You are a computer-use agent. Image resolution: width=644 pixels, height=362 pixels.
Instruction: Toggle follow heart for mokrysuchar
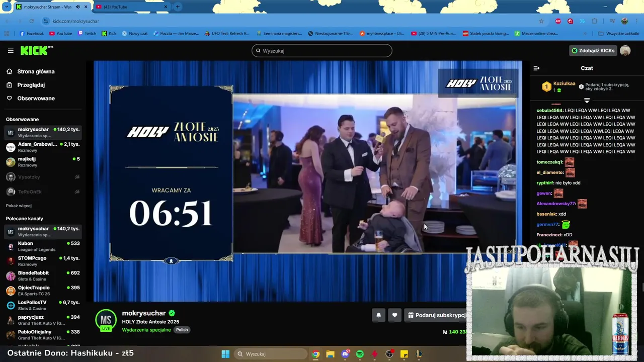point(394,315)
